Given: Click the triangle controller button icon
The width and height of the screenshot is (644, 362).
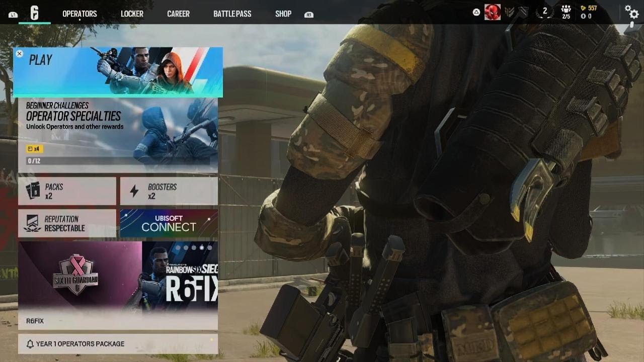Looking at the screenshot, I should [x=476, y=12].
